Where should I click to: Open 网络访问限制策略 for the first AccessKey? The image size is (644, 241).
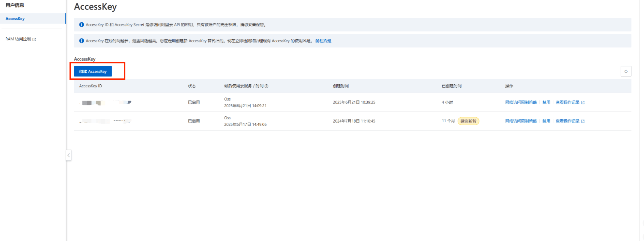[521, 102]
